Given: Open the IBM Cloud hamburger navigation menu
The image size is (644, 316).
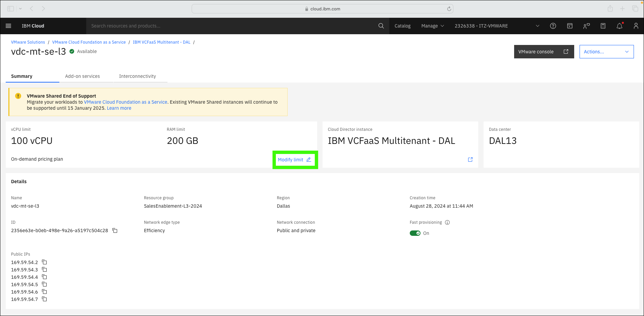Looking at the screenshot, I should 9,26.
